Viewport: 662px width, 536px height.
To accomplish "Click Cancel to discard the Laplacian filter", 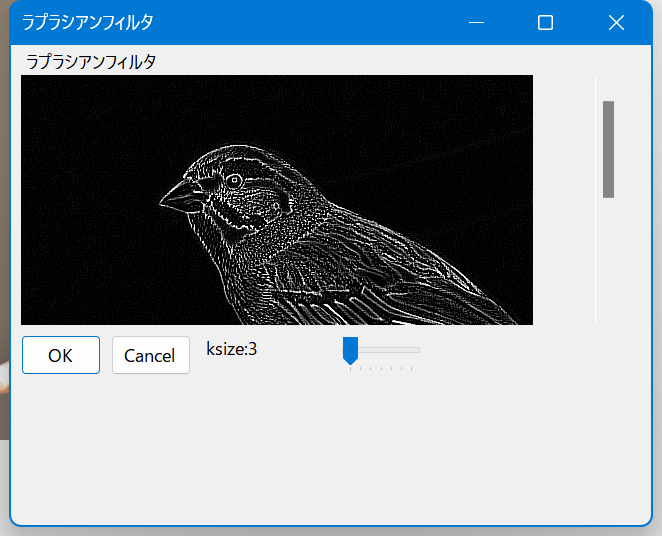I will pyautogui.click(x=151, y=355).
